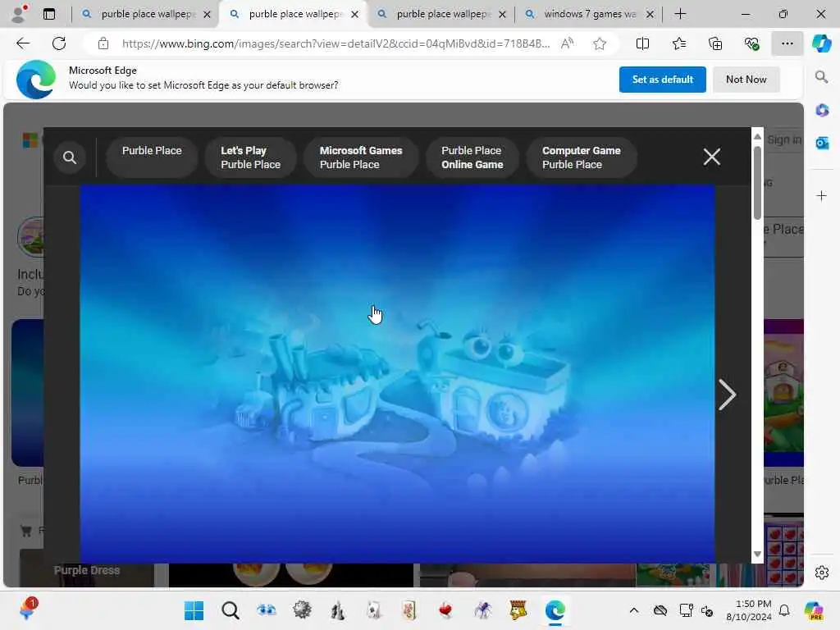This screenshot has height=630, width=840.
Task: Dismiss the prompt with Not Now
Action: click(746, 80)
